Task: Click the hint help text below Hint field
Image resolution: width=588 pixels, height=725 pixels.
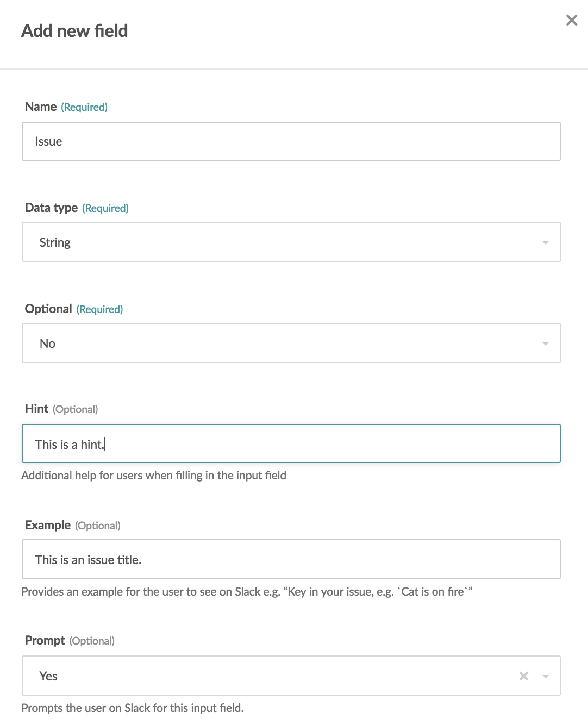Action: 154,476
